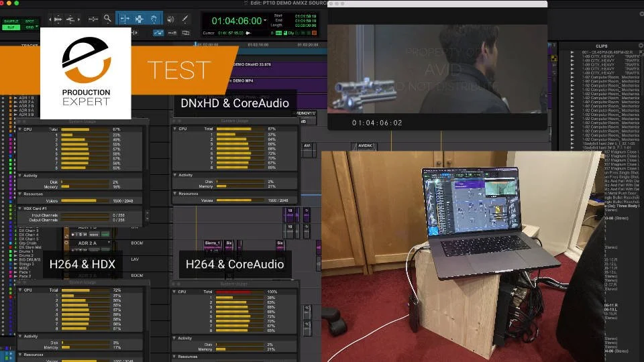Open the Grid mode dropdown arrow
Screen dimensions: 644x362
tap(37, 27)
